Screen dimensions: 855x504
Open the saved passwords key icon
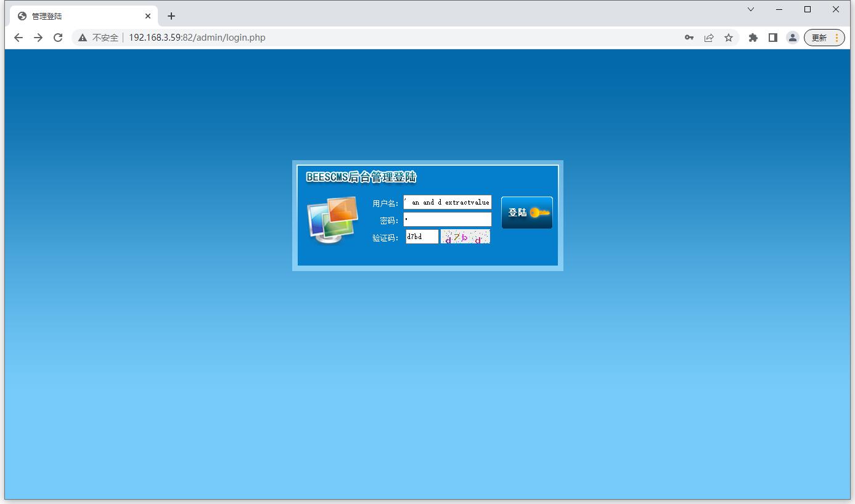pos(689,38)
